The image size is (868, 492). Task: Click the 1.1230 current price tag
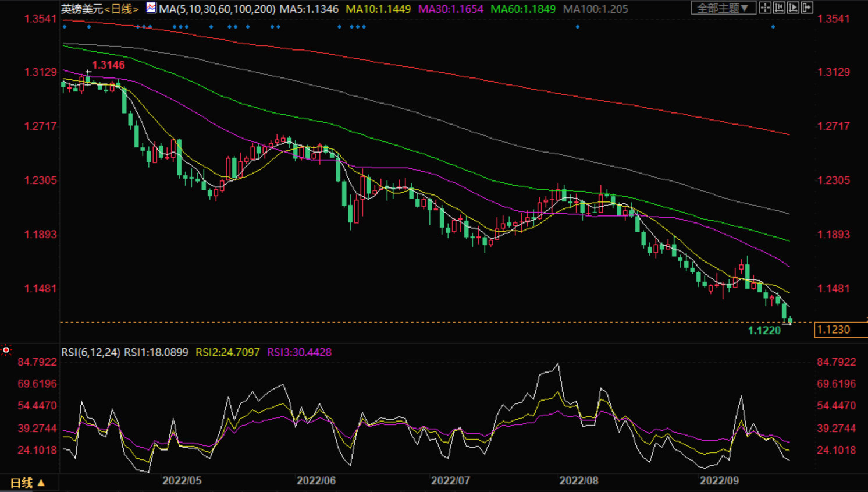(834, 330)
